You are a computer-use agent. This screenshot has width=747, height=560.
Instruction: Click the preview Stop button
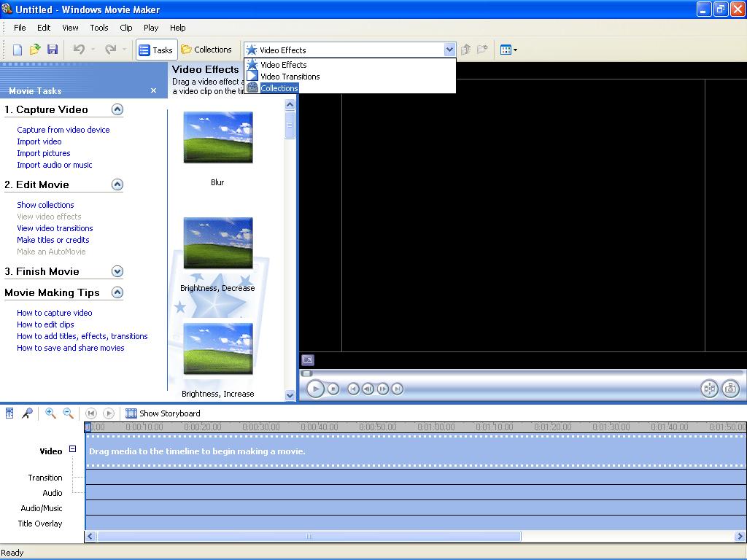tap(333, 389)
